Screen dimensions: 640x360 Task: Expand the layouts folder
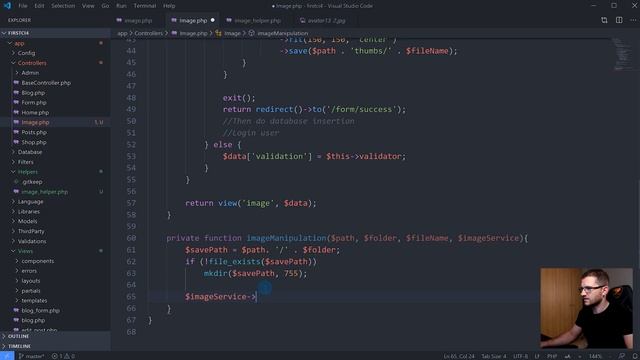[x=55, y=281]
